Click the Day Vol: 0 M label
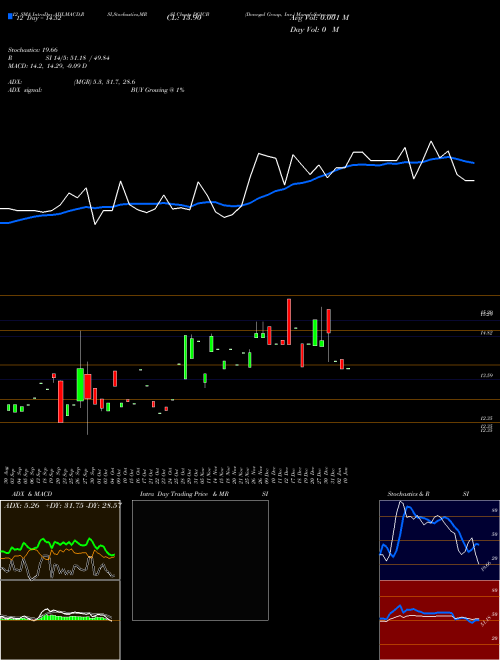The image size is (500, 660). pos(314,30)
